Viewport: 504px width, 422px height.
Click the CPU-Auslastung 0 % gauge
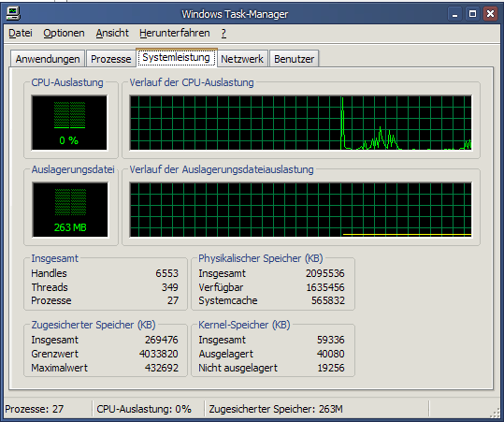(x=69, y=123)
